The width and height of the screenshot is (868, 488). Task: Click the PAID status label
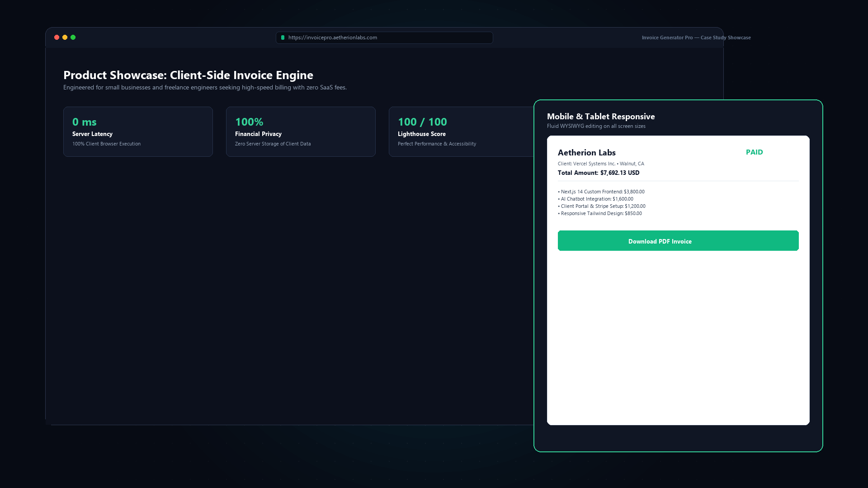pos(754,152)
